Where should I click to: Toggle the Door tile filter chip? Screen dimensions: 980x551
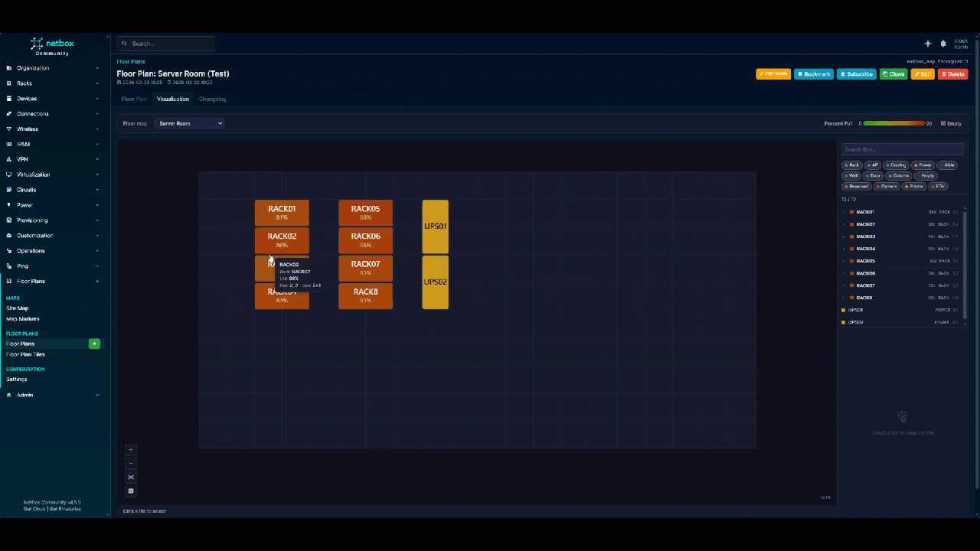point(873,176)
